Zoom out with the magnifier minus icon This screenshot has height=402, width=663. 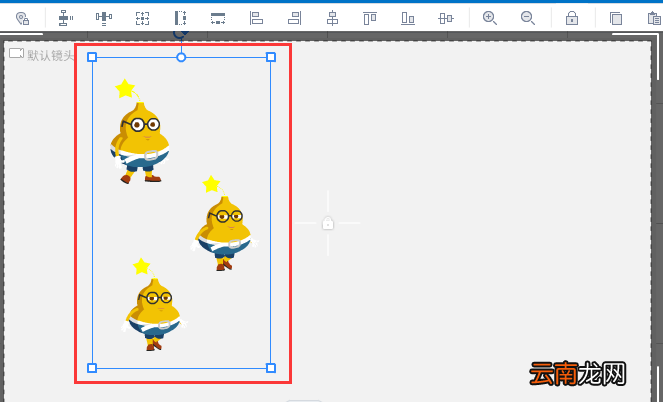(x=528, y=18)
